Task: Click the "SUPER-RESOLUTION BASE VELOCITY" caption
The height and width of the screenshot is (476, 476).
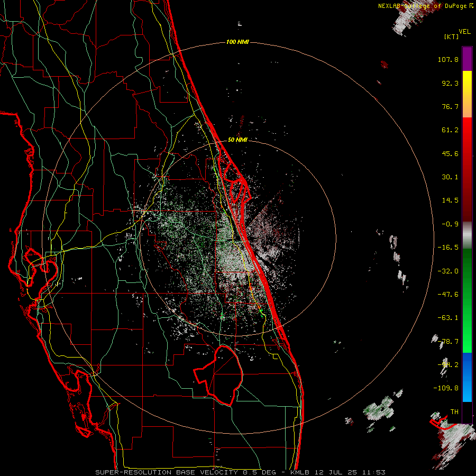Action: click(167, 472)
